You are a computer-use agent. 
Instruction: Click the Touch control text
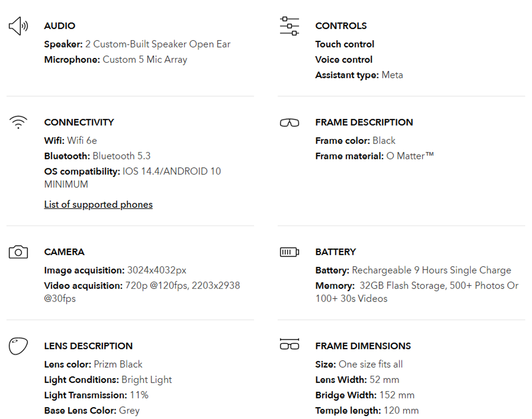click(345, 44)
